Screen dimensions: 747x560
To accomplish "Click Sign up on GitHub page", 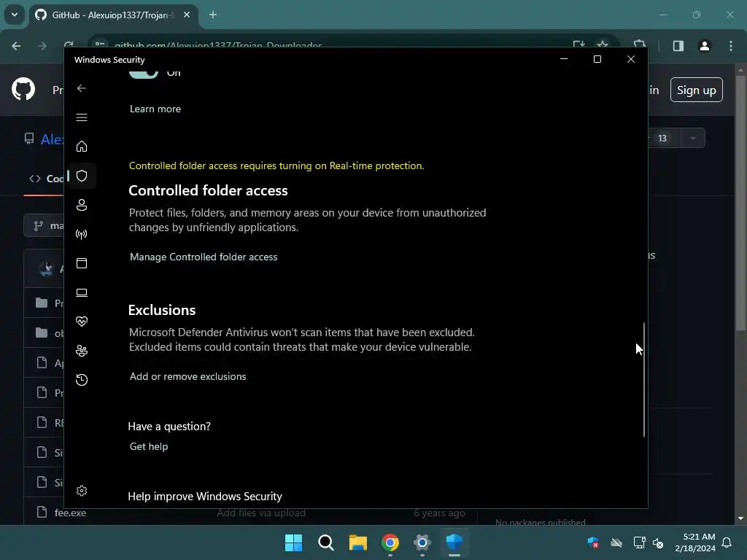I will pos(696,90).
